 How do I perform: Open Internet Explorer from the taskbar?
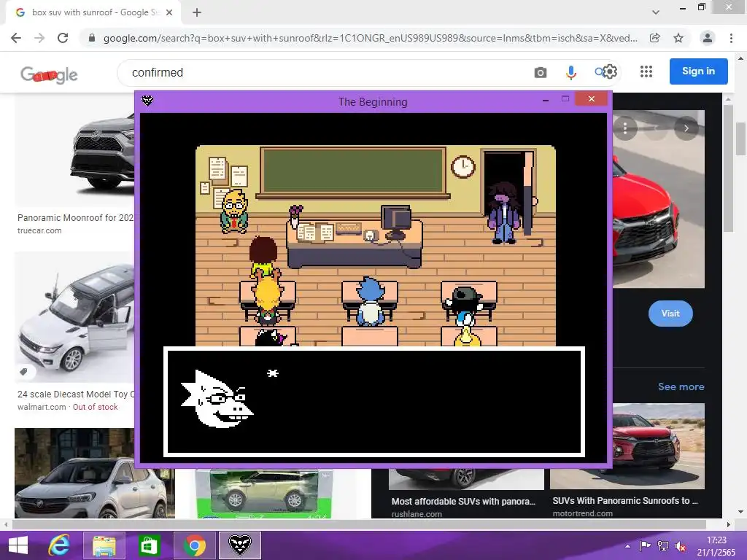(x=60, y=545)
